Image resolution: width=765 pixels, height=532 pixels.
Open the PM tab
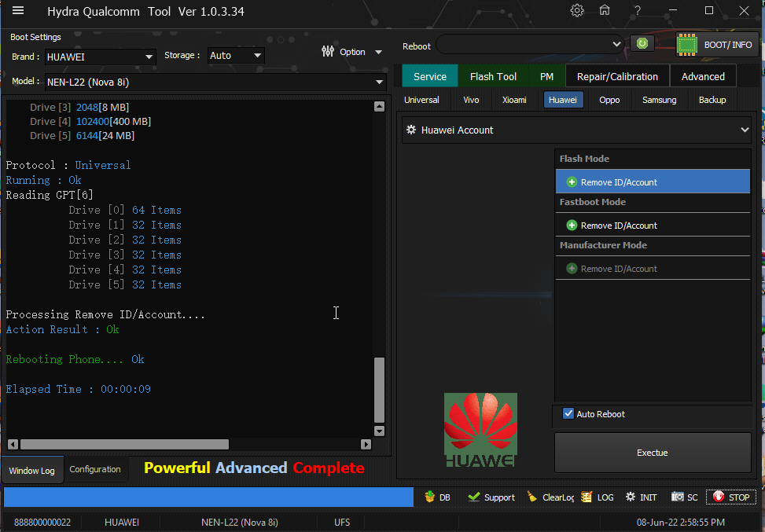pyautogui.click(x=546, y=76)
